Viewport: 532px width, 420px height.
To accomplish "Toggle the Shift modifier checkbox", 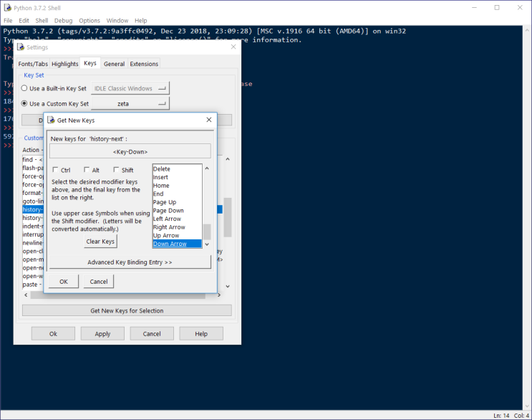I will (117, 171).
